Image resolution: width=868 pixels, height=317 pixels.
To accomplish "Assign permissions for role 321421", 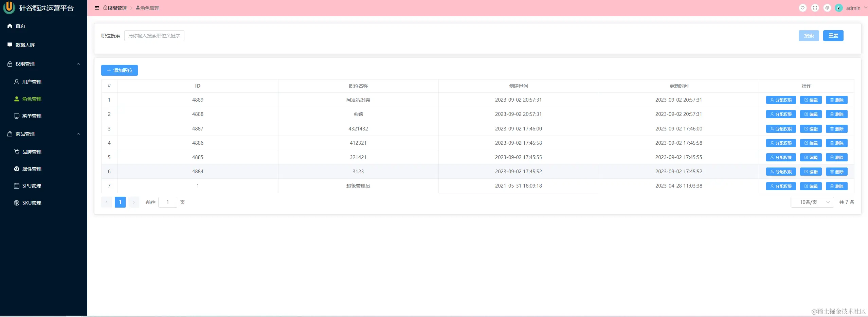I will pos(781,157).
